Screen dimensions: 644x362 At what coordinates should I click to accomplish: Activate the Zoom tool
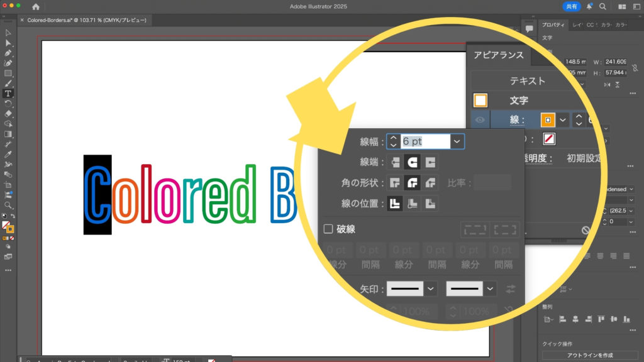pyautogui.click(x=8, y=205)
